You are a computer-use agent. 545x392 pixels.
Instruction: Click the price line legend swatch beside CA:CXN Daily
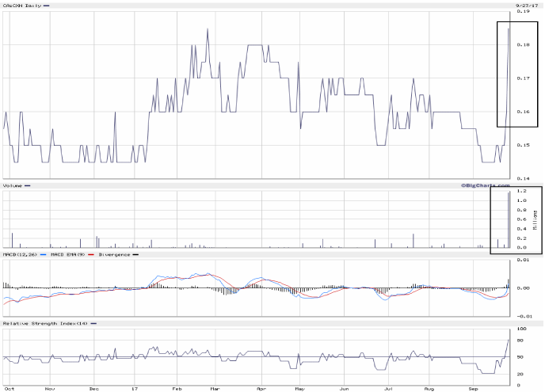[46, 6]
